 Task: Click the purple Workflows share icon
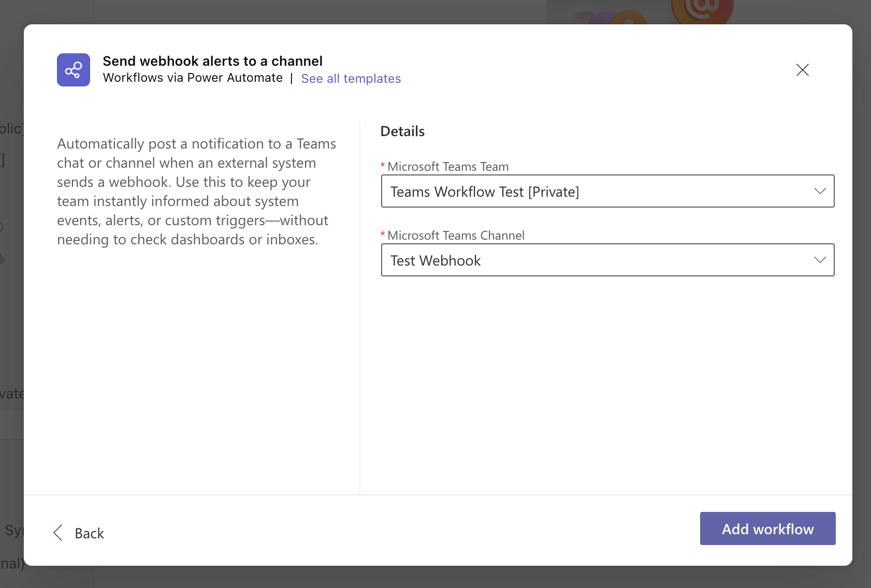pyautogui.click(x=74, y=70)
